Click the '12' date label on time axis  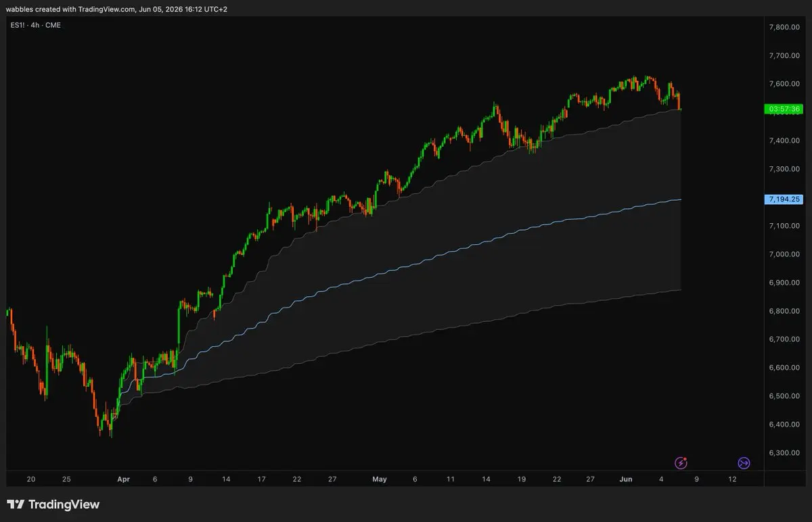(x=732, y=479)
